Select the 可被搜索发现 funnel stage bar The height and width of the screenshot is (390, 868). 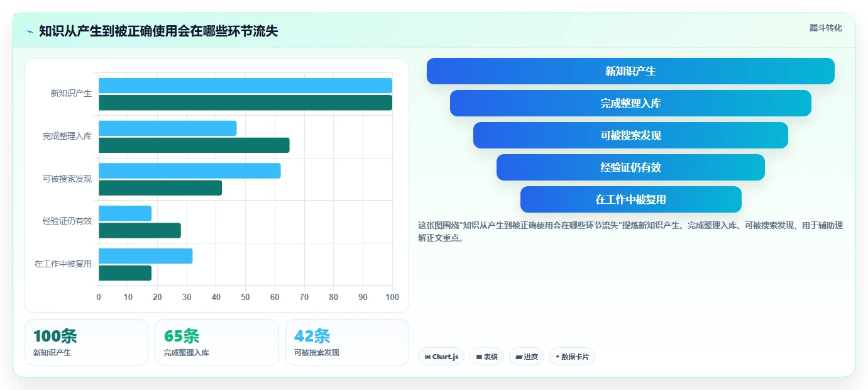[x=630, y=135]
